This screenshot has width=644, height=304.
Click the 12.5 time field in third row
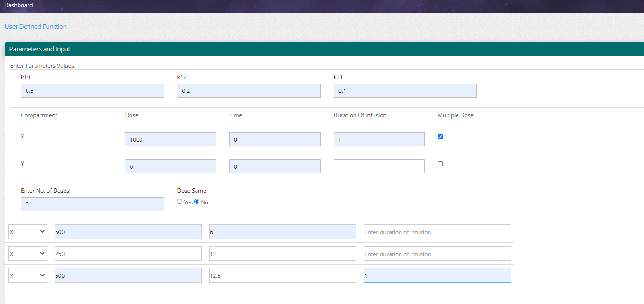pos(282,276)
